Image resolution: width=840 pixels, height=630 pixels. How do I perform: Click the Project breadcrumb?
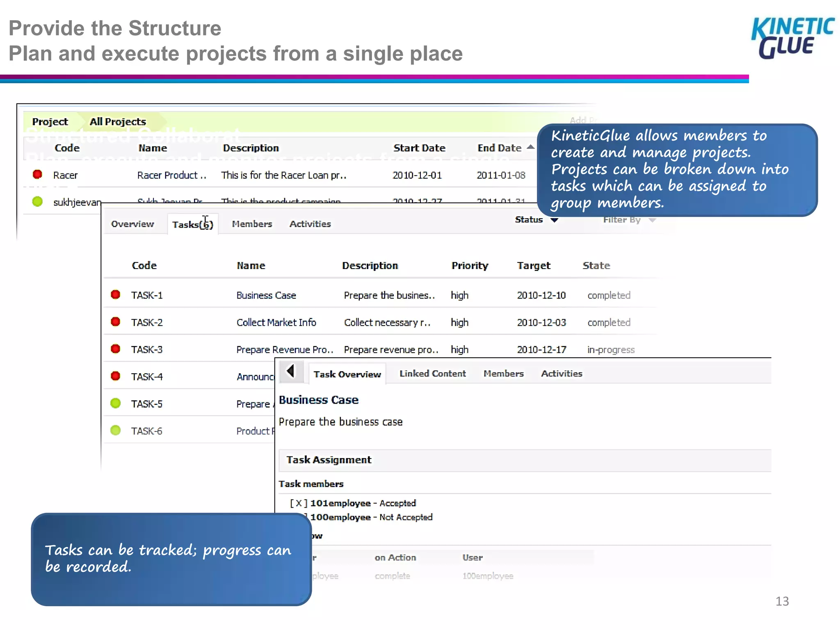[50, 122]
